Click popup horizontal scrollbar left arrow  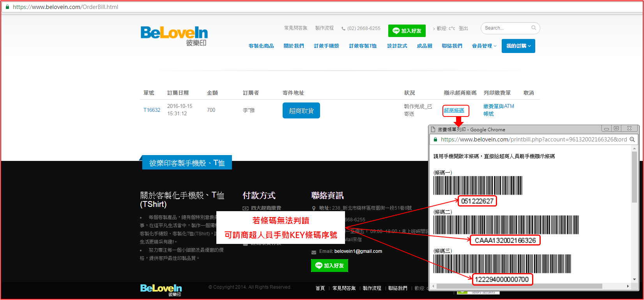433,286
